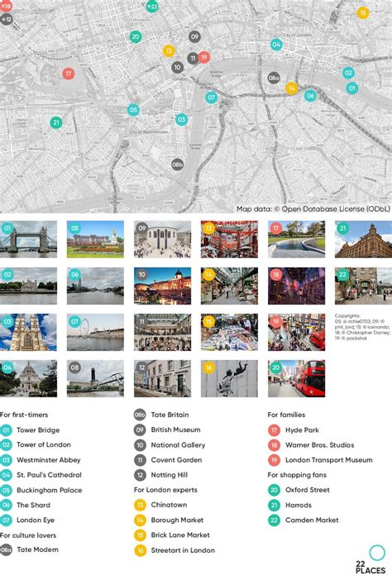Select legend text 'Tate Modern'
The image size is (392, 581).
[x=38, y=550]
